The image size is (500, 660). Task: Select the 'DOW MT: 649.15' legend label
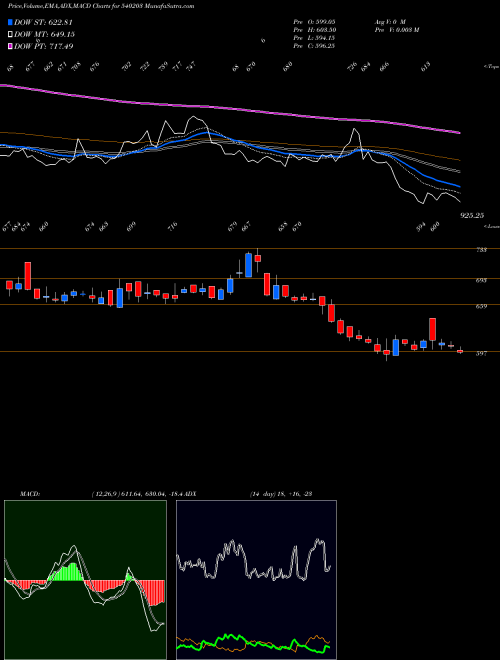44,34
